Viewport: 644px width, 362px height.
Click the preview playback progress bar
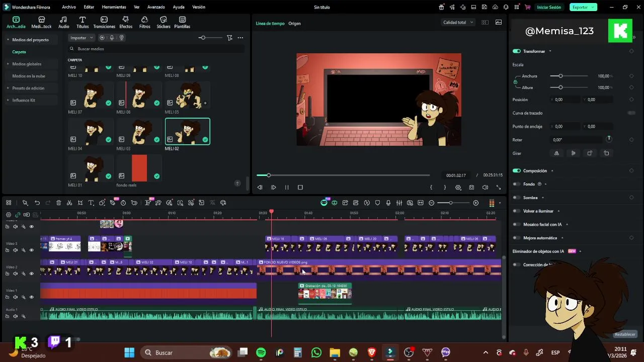(x=343, y=175)
